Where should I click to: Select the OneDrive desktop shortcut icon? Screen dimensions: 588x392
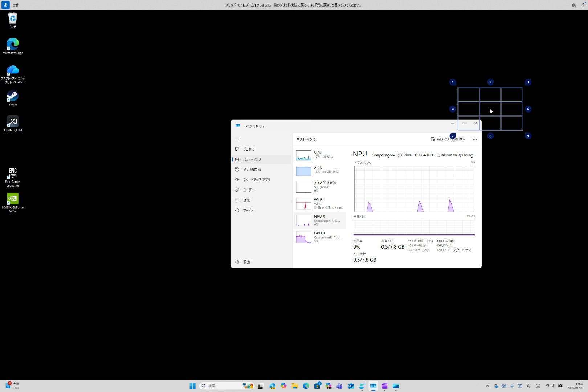pyautogui.click(x=13, y=75)
